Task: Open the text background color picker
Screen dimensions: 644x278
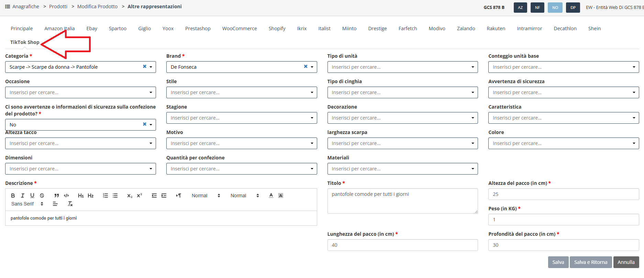Action: [281, 196]
